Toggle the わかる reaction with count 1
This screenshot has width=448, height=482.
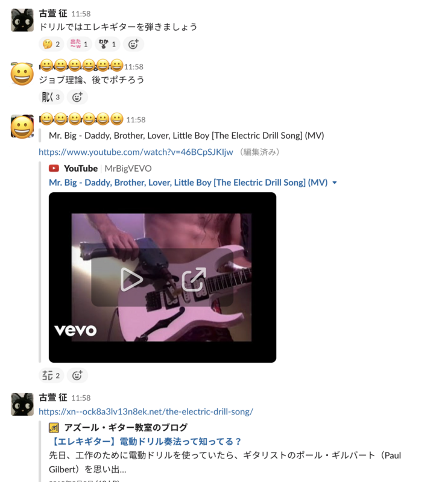tap(107, 44)
